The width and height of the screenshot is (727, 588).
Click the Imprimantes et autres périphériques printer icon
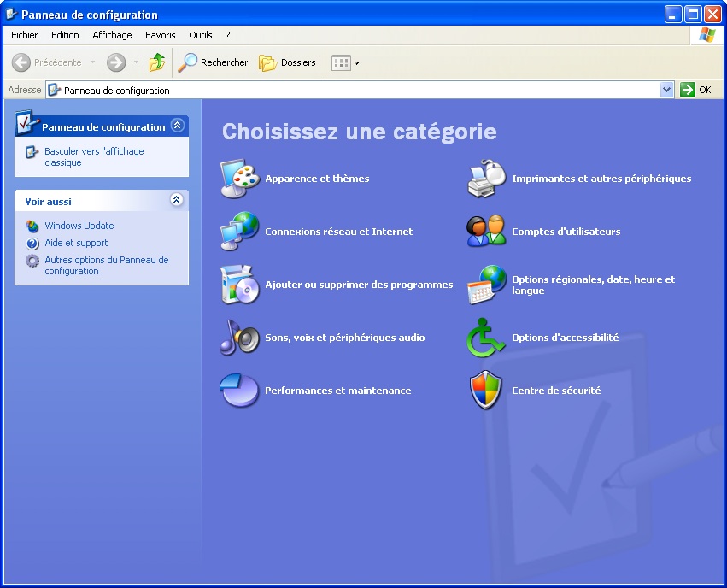[x=486, y=179]
